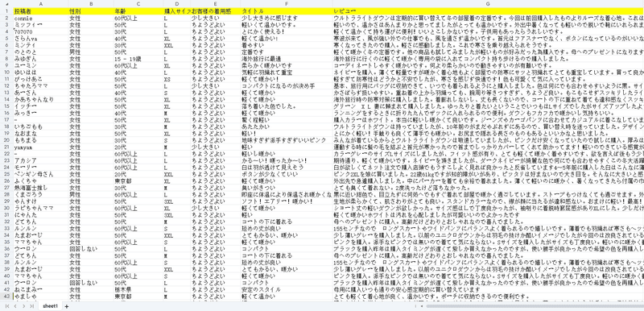Select column C header

click(x=138, y=3)
